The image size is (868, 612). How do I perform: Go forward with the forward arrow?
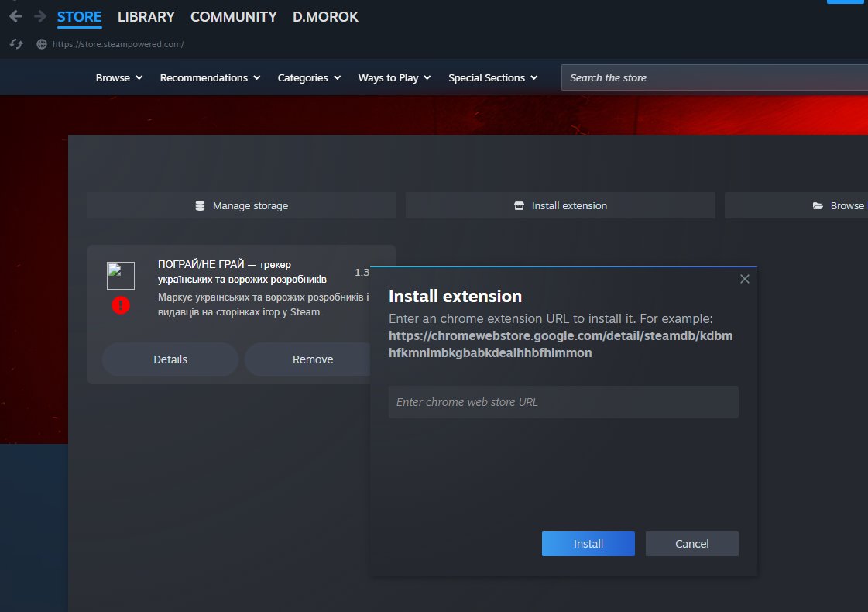[x=39, y=16]
